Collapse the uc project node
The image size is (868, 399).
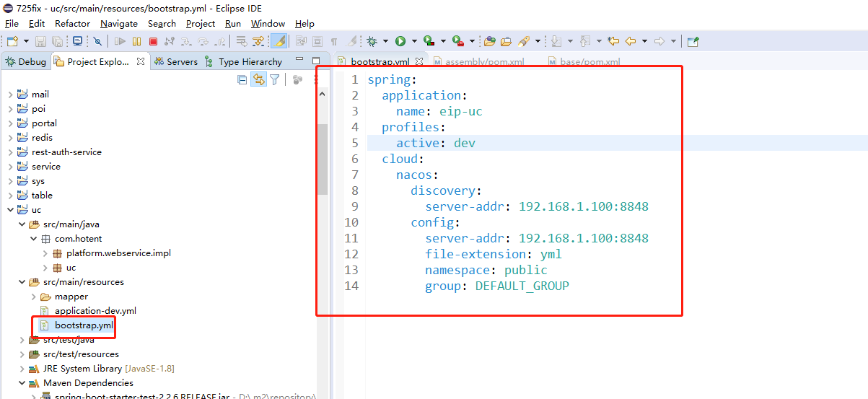11,210
